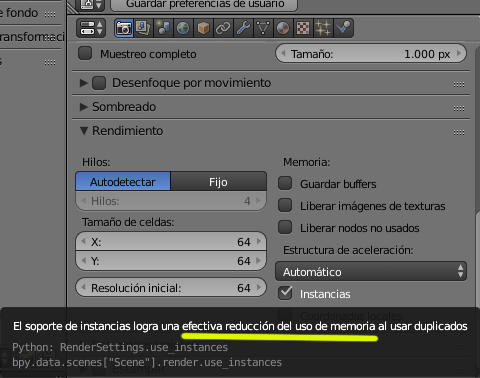Select Fijo threads mode

point(218,182)
